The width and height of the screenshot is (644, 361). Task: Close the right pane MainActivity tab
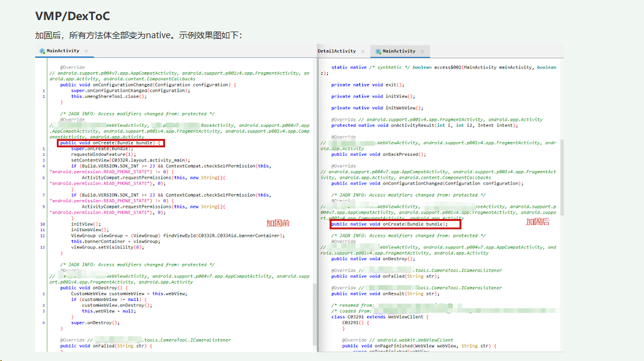point(422,52)
